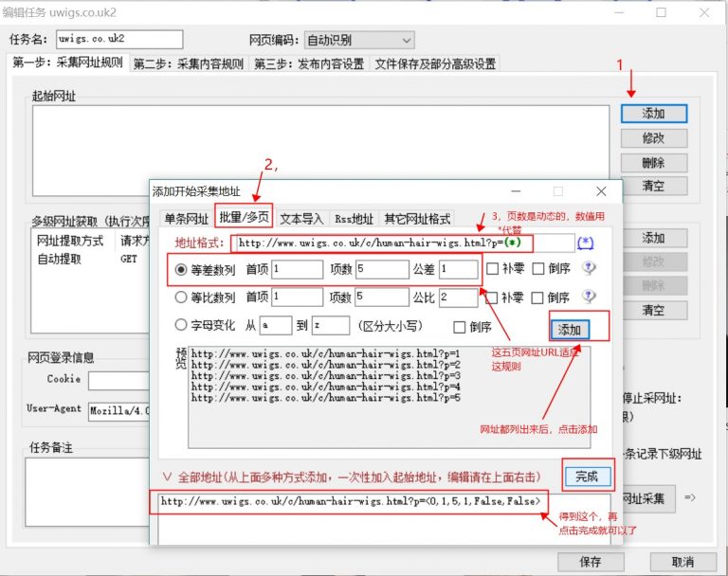
Task: Click the (*) wildcard insert icon
Action: point(585,243)
